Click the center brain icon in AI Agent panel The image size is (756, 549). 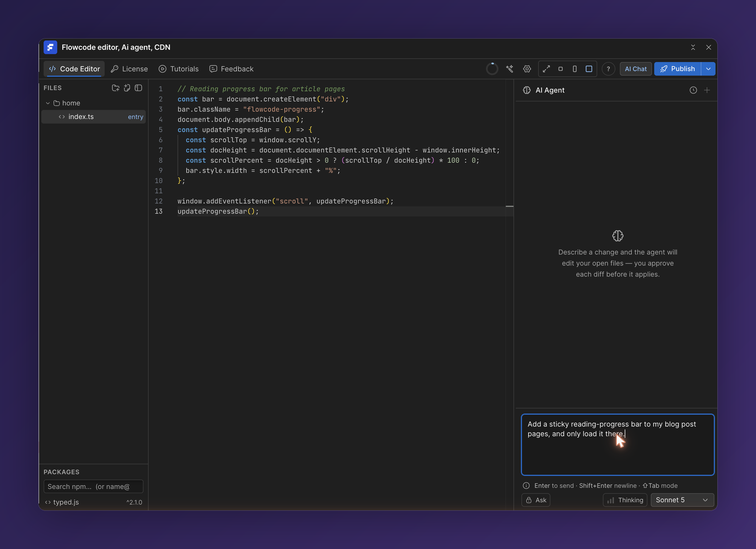[618, 236]
